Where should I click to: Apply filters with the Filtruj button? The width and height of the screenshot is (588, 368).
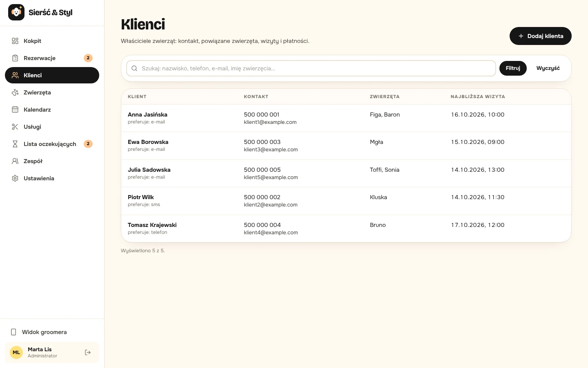point(513,68)
